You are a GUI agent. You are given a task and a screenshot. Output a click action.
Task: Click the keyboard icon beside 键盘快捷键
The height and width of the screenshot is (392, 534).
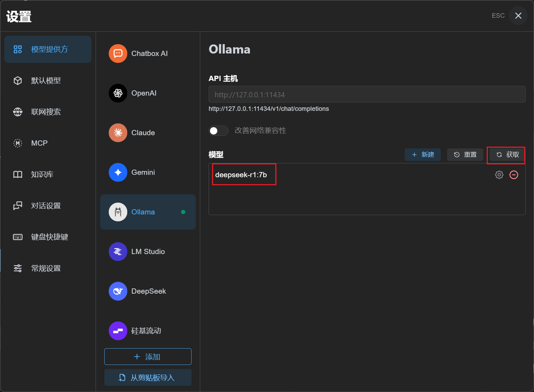pyautogui.click(x=18, y=237)
